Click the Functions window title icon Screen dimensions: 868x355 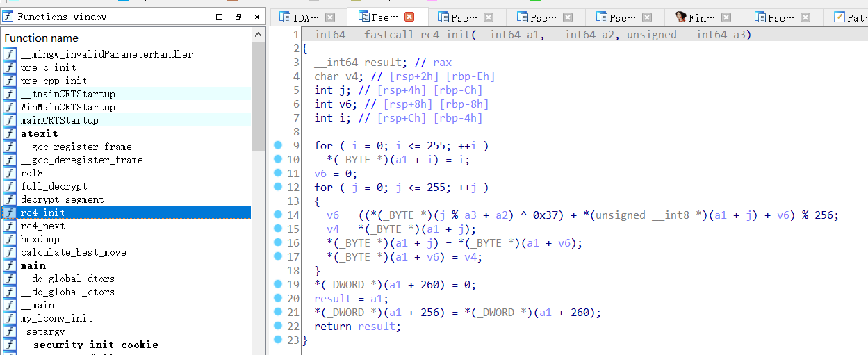pos(8,17)
